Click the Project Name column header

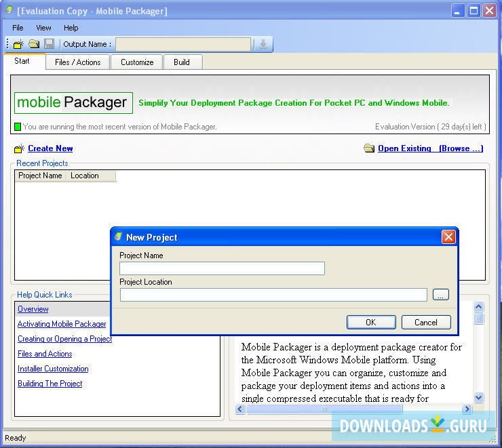click(40, 176)
